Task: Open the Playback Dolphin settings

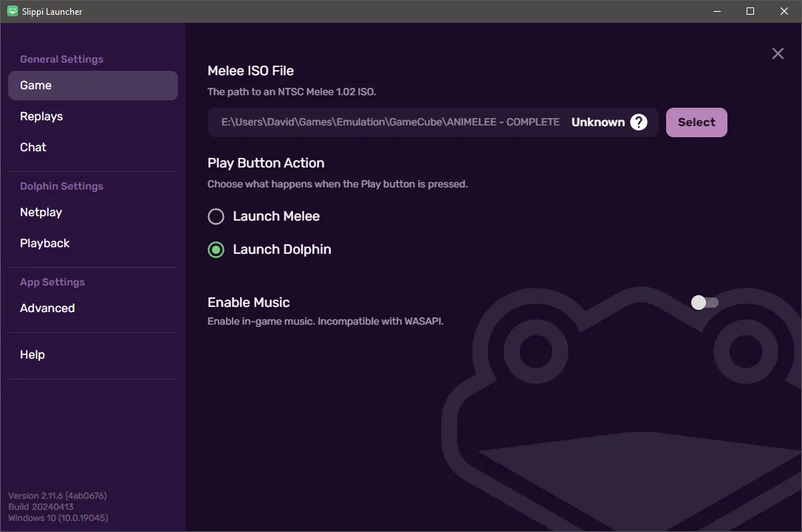Action: coord(45,243)
